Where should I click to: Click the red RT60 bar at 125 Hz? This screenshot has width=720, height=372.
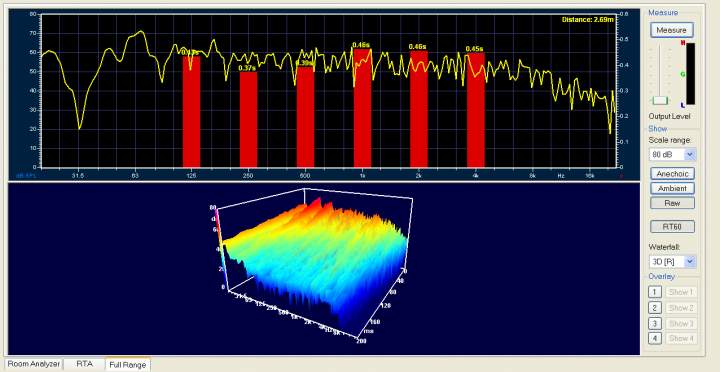(191, 112)
